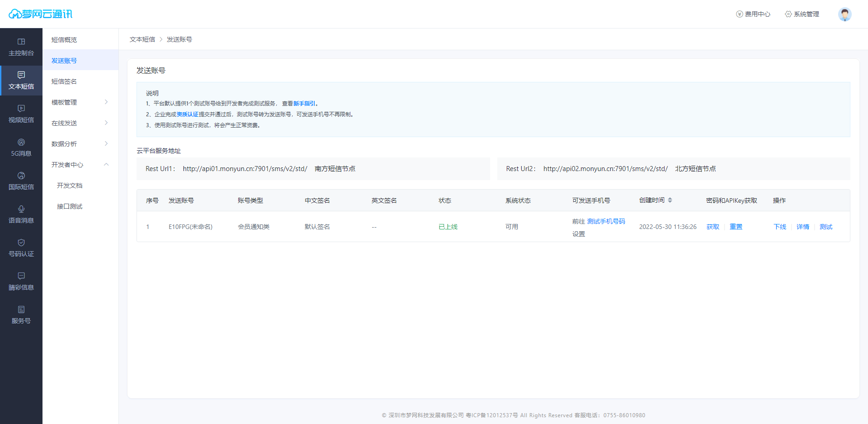This screenshot has height=424, width=868.
Task: Click the 默认签名 cell
Action: click(x=317, y=227)
